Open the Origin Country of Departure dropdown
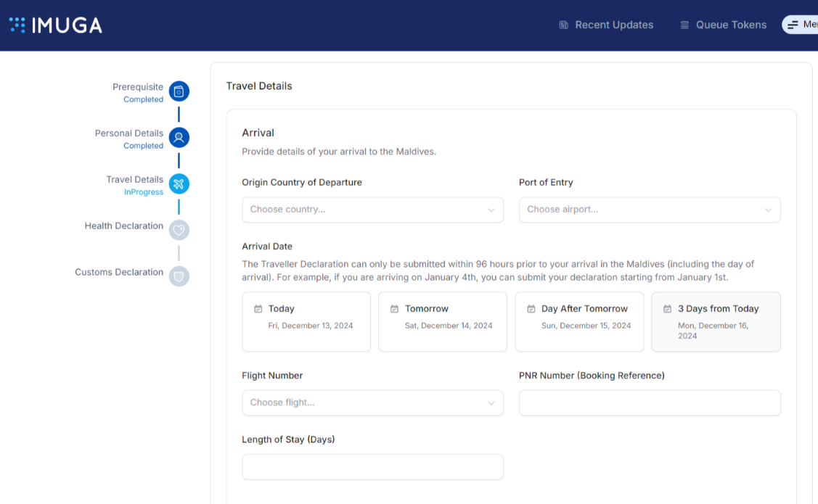Image resolution: width=818 pixels, height=504 pixels. 372,210
